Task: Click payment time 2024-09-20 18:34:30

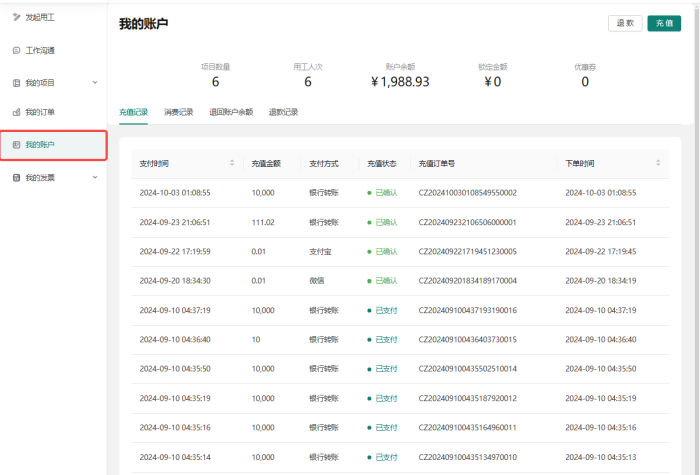Action: tap(175, 281)
